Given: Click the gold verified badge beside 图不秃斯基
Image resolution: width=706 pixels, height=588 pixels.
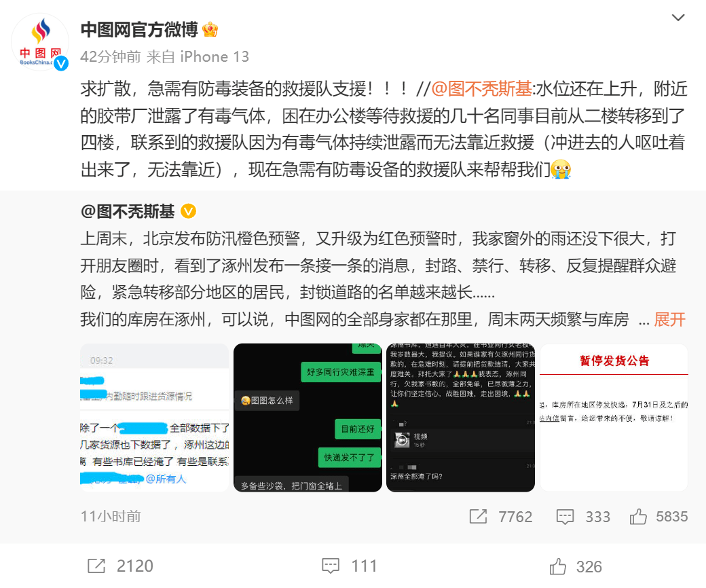Looking at the screenshot, I should coord(188,210).
